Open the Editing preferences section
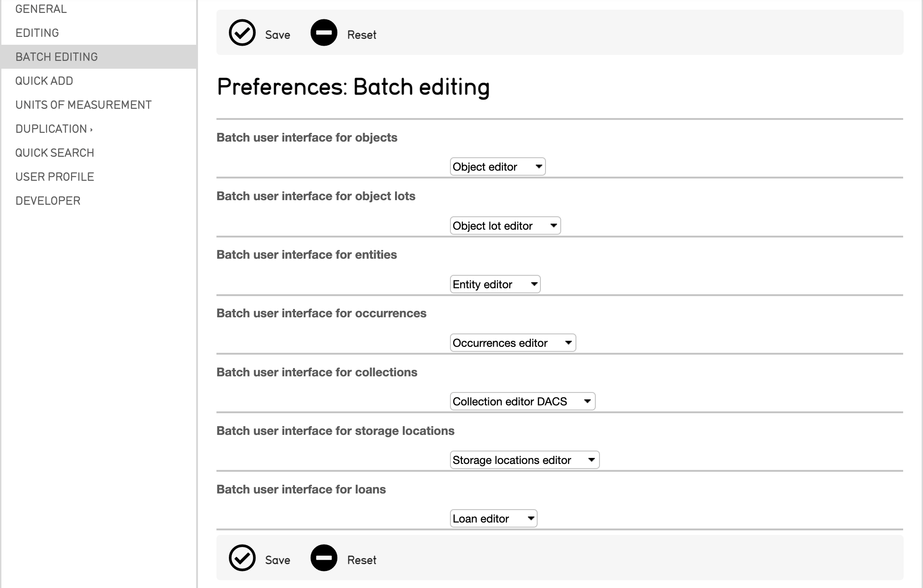 [x=37, y=33]
